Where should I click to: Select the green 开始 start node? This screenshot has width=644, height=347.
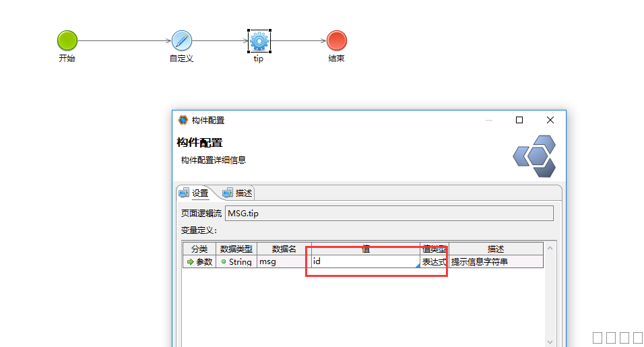point(67,40)
